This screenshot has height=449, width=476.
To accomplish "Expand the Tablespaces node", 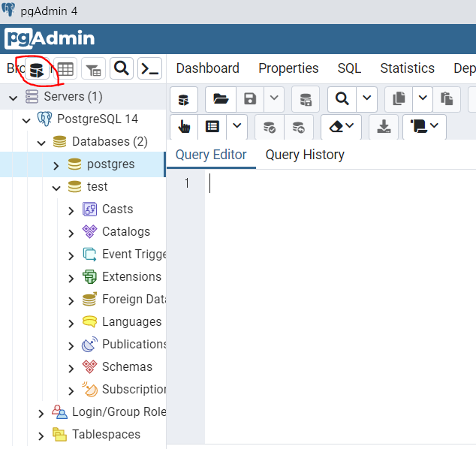I will click(x=41, y=435).
